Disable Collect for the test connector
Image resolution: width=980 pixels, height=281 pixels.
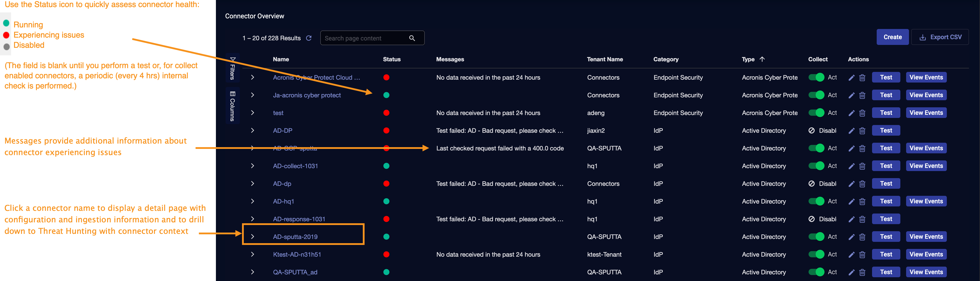[x=816, y=113]
